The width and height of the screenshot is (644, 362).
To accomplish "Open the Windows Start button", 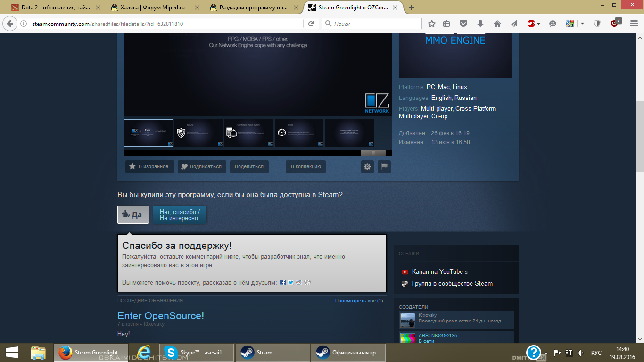I will (x=11, y=352).
